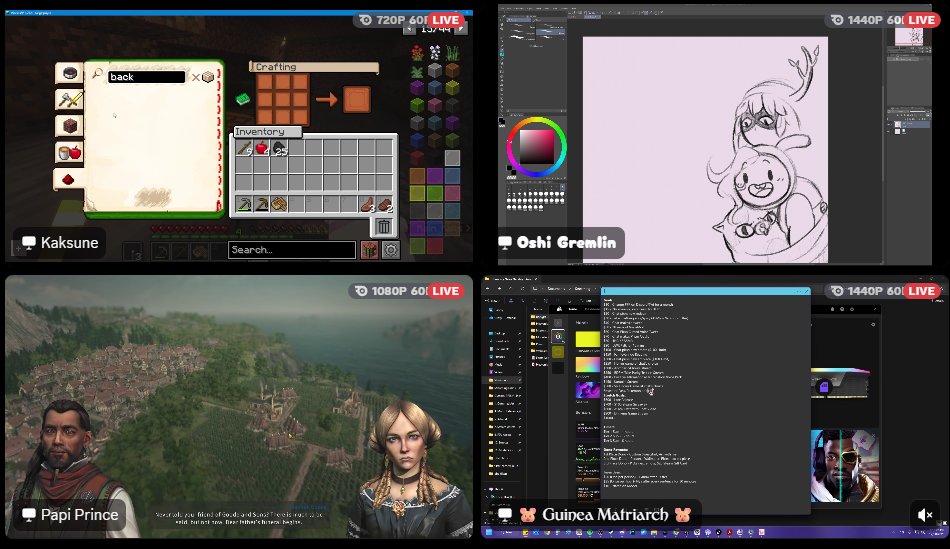
Task: Click the blue title bar of the notes window
Action: tap(705, 291)
